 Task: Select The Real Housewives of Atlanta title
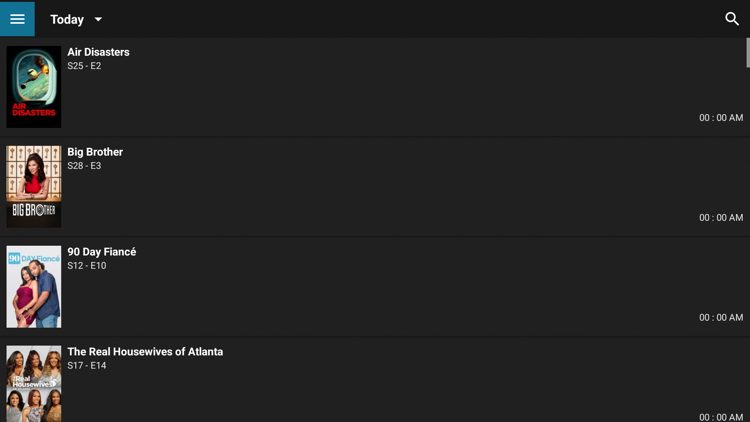[x=145, y=352]
